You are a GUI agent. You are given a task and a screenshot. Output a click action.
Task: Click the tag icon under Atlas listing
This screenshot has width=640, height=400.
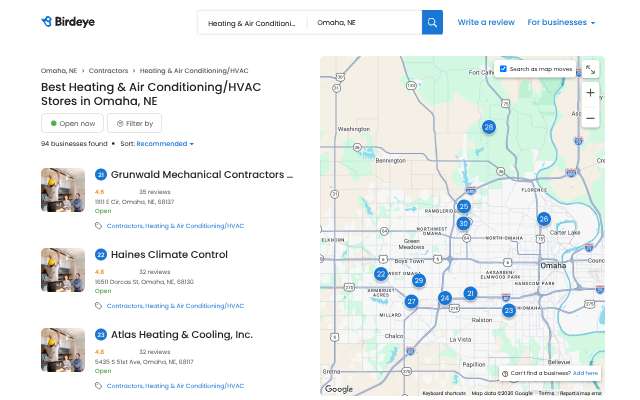click(x=98, y=386)
